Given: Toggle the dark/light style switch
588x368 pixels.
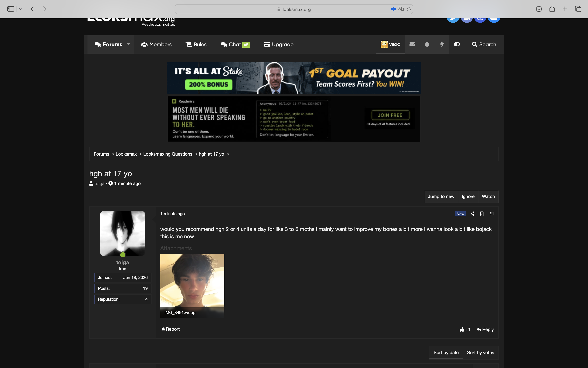Looking at the screenshot, I should (457, 44).
